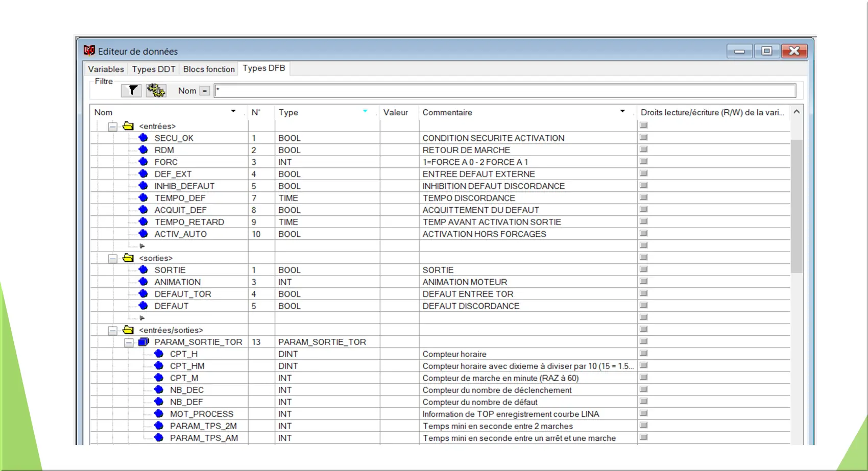Click the Droits lecture/écriture column header
Image resolution: width=868 pixels, height=471 pixels.
click(x=713, y=112)
